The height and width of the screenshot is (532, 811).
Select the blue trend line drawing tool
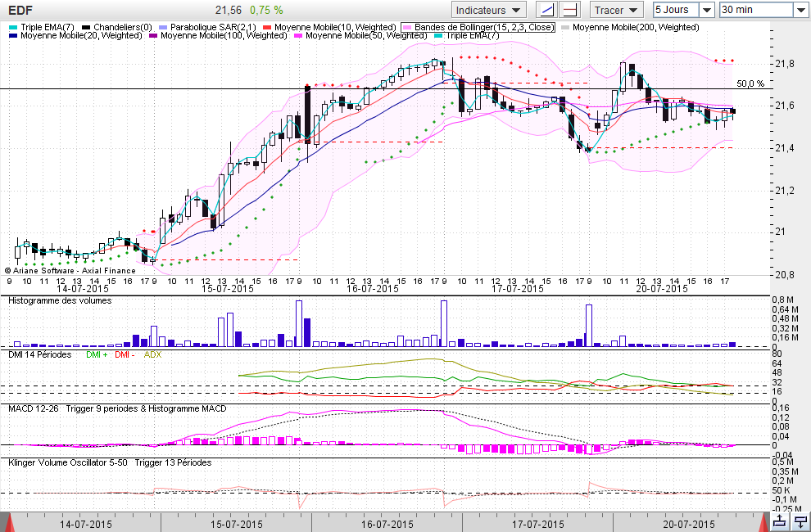point(546,10)
